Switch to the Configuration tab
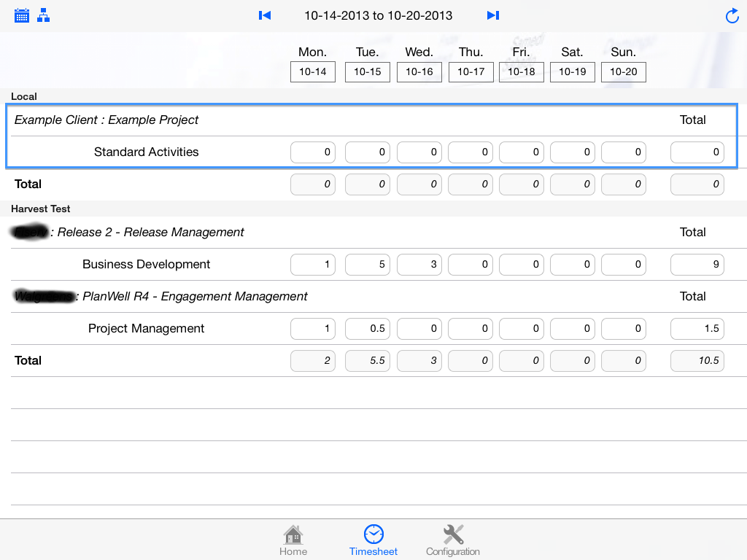The image size is (747, 560). [452, 540]
